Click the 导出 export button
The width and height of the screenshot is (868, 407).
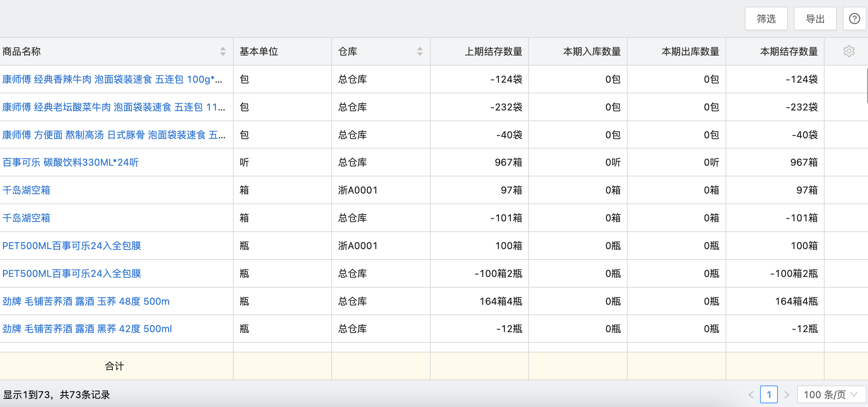coord(815,19)
